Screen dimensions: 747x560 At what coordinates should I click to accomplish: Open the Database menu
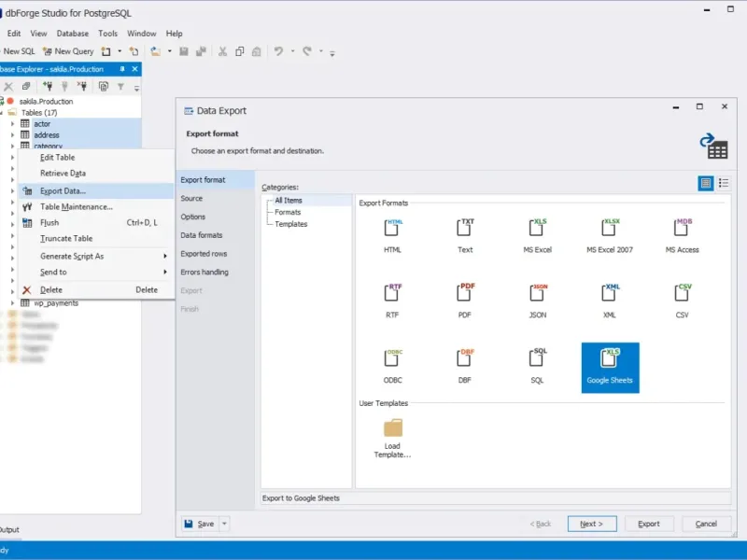pos(73,34)
